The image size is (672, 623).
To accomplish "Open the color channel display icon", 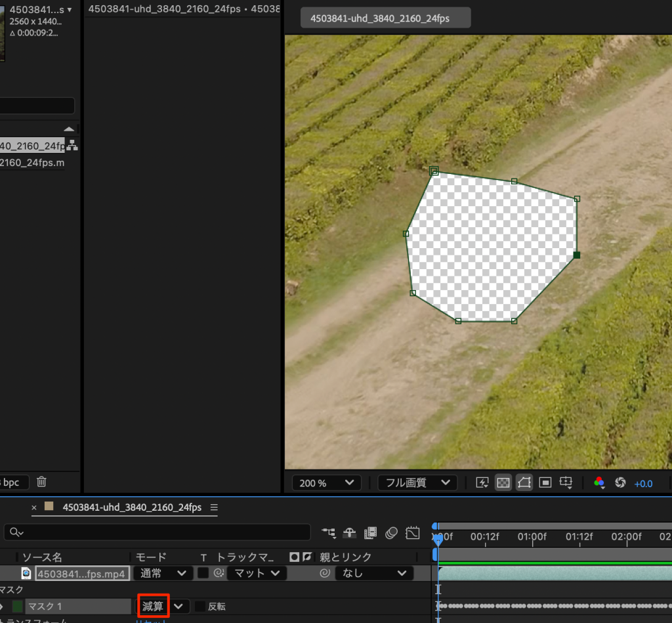I will [x=599, y=483].
